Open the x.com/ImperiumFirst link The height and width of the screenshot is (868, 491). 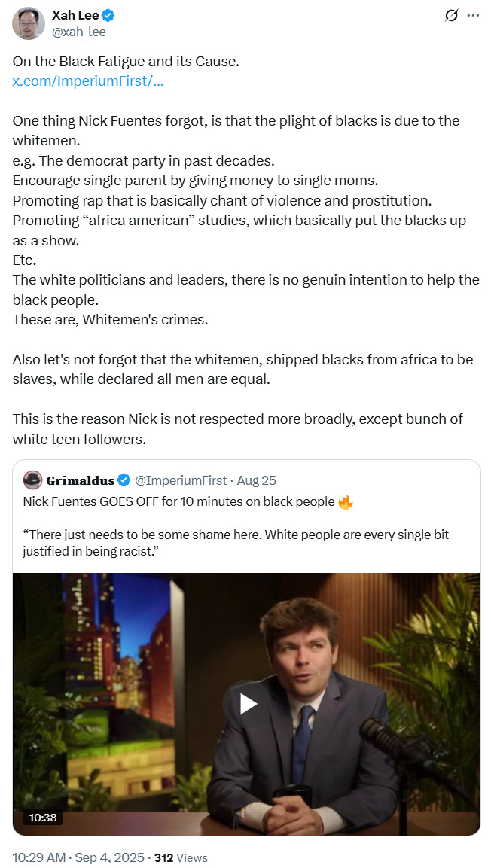click(88, 81)
